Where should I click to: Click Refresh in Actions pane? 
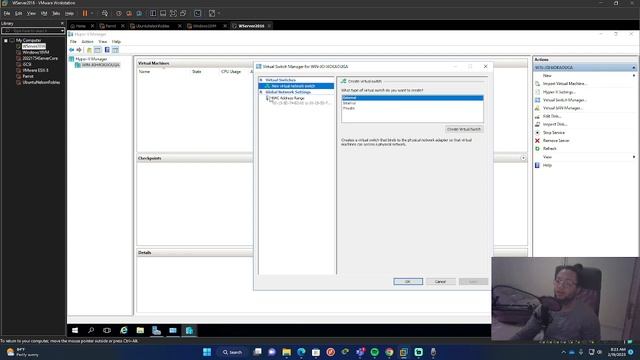(549, 149)
